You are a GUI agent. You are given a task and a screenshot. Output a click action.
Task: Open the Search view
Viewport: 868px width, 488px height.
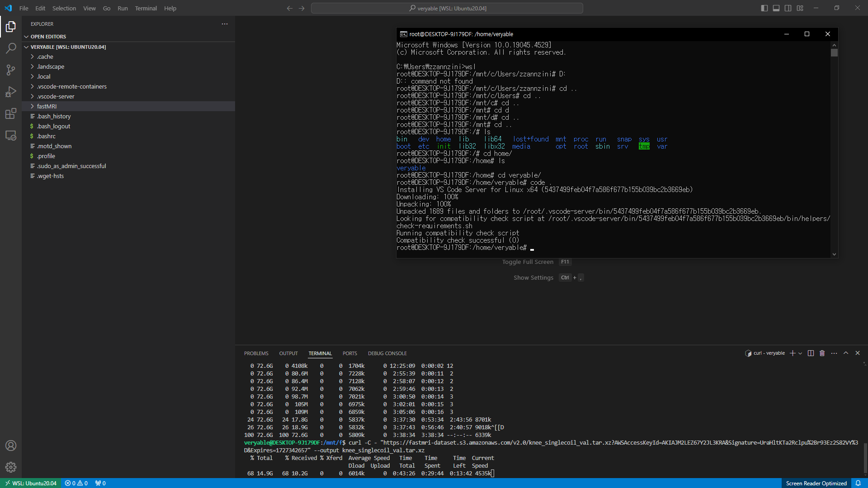tap(11, 48)
